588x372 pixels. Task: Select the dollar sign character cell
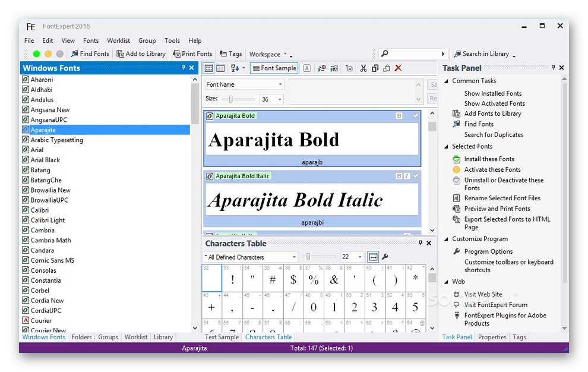click(x=293, y=278)
